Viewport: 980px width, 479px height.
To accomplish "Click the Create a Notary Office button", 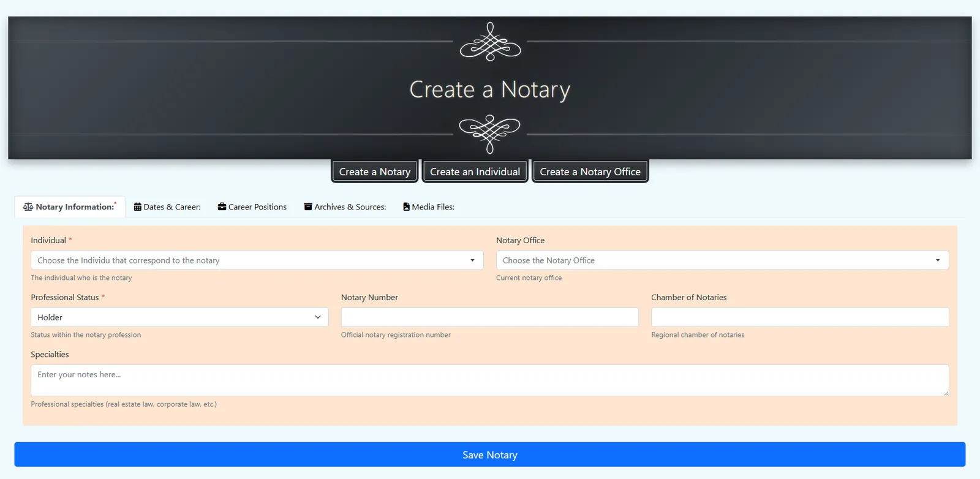I will 590,172.
